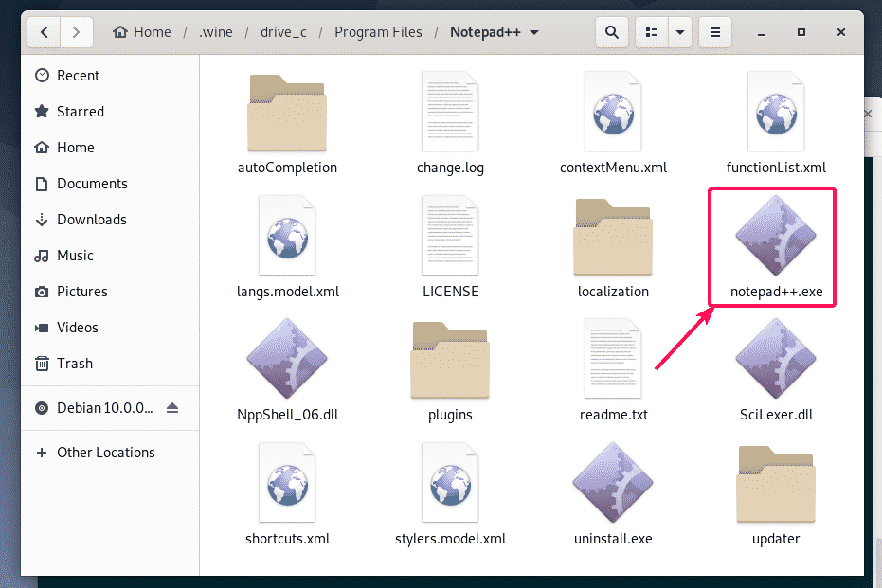The width and height of the screenshot is (882, 588).
Task: Open Documents in the sidebar
Action: 110,184
